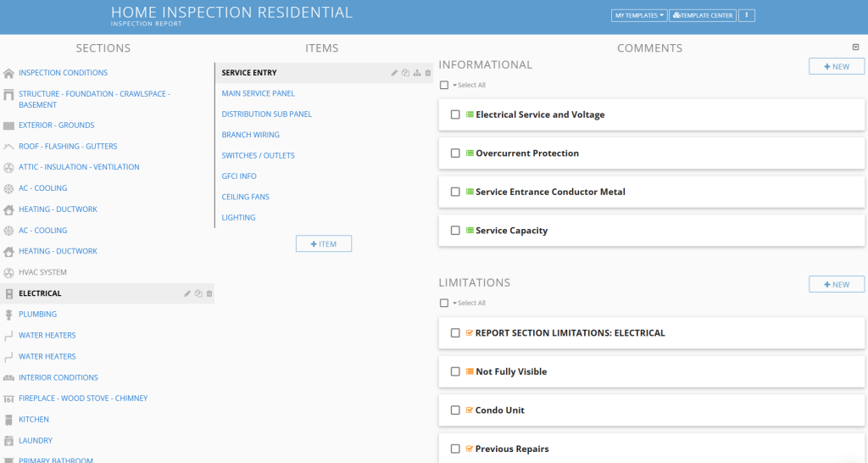Screen dimensions: 868x463
Task: Open the Electrical Service and Voltage comment
Action: (x=540, y=114)
